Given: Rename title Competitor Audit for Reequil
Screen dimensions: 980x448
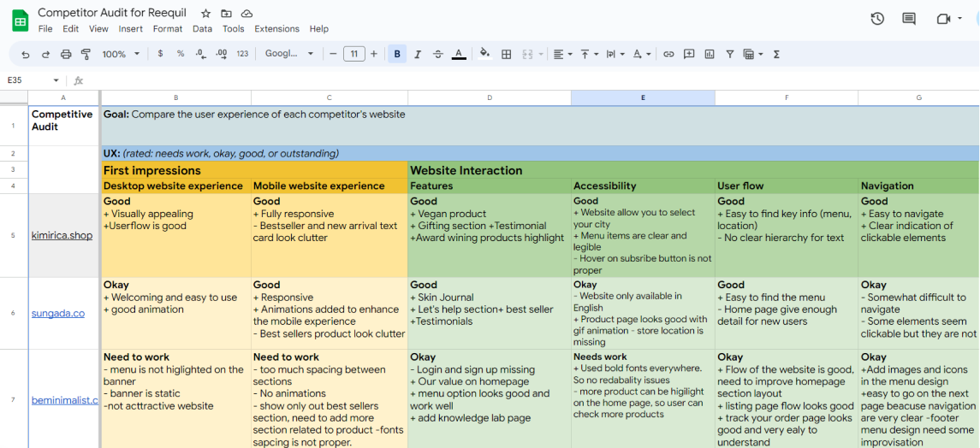Looking at the screenshot, I should click(x=112, y=13).
